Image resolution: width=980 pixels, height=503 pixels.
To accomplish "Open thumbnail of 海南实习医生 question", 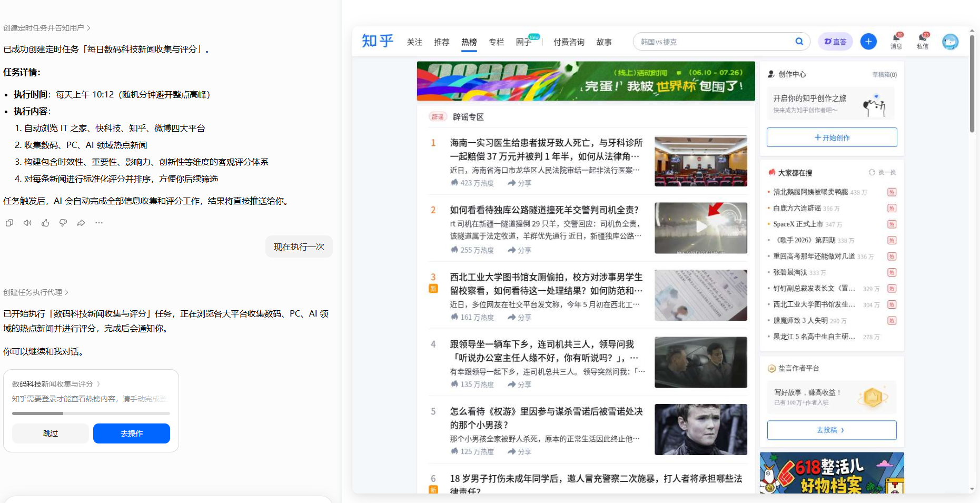I will point(701,161).
